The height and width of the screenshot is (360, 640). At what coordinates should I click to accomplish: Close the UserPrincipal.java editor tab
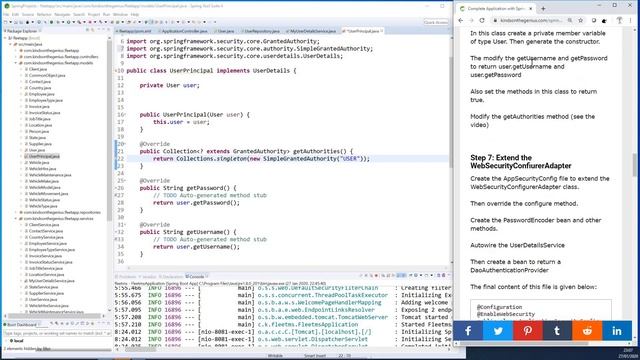point(382,31)
